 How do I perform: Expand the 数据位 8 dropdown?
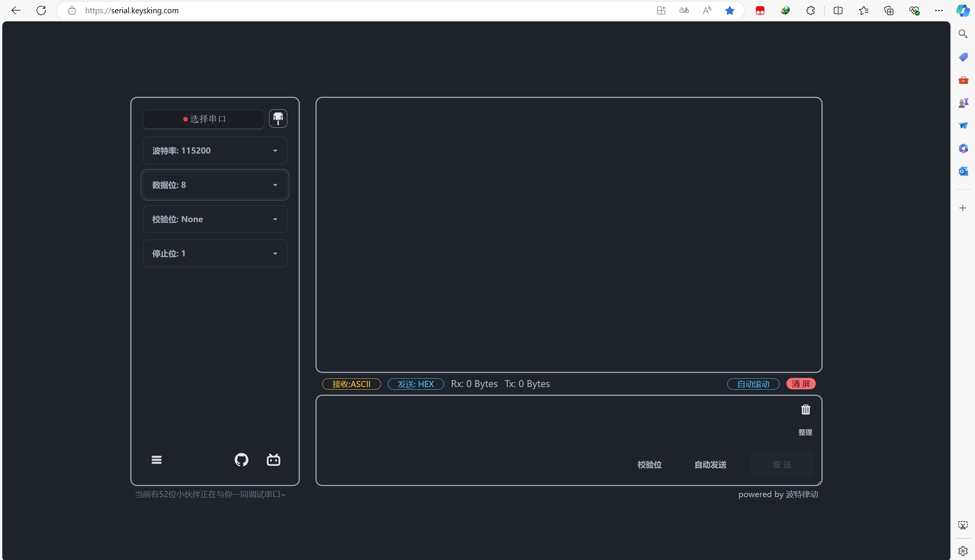(x=215, y=185)
